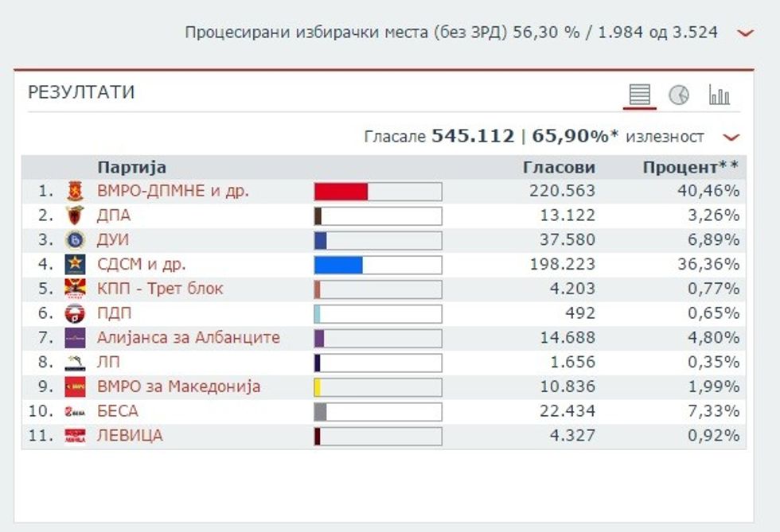Click the БЕСА party logo
The width and height of the screenshot is (780, 532).
click(75, 411)
